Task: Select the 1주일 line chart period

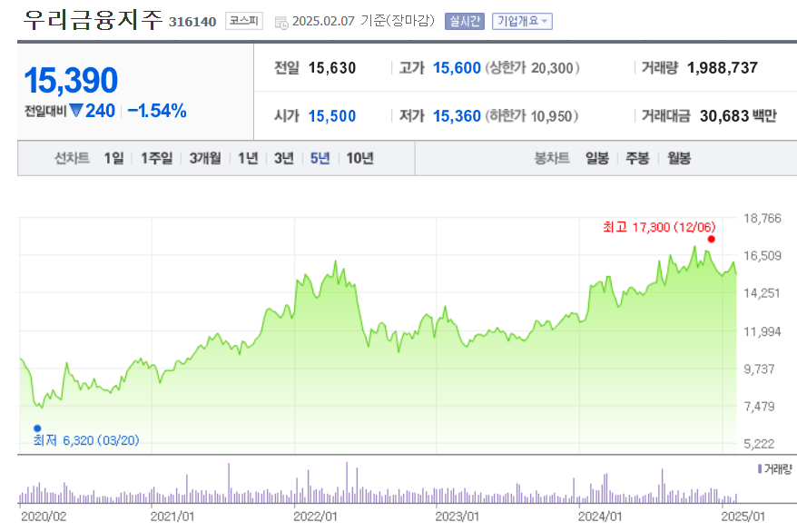Action: 156,159
